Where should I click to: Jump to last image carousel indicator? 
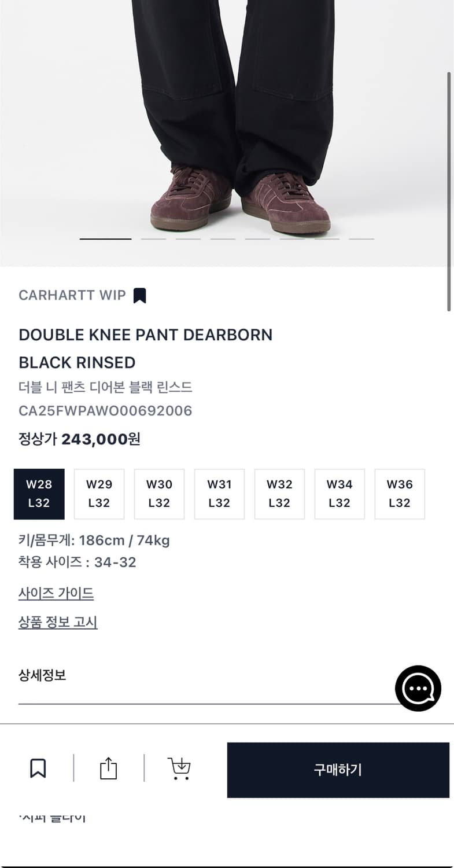tap(361, 238)
